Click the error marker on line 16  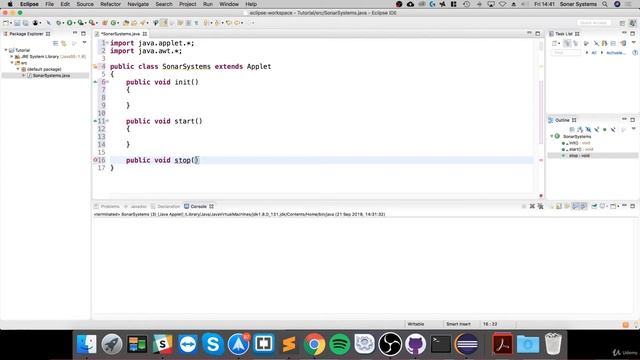click(x=95, y=160)
